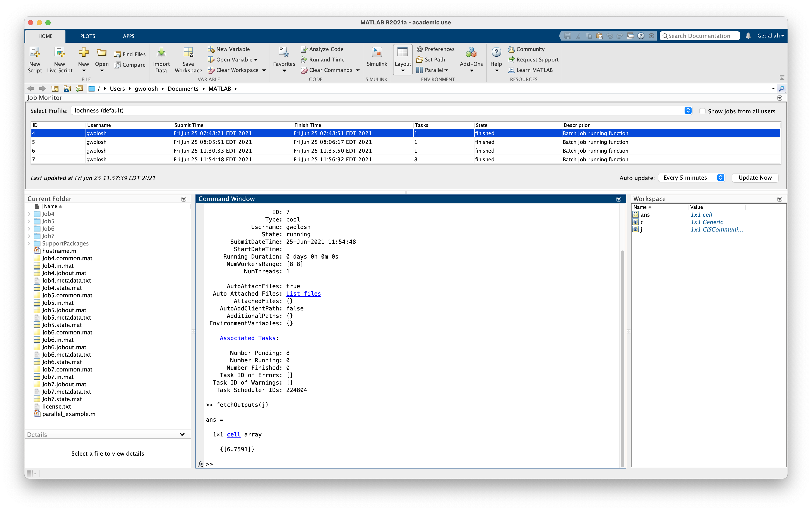Switch to the PLOTS tab

87,36
